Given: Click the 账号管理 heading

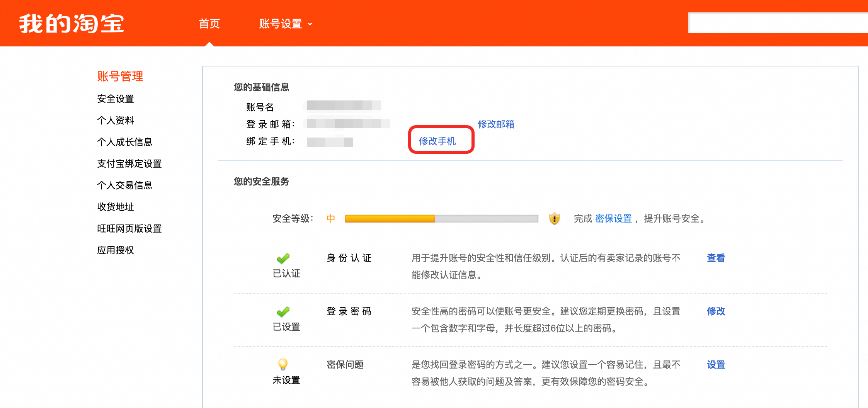Looking at the screenshot, I should point(120,76).
